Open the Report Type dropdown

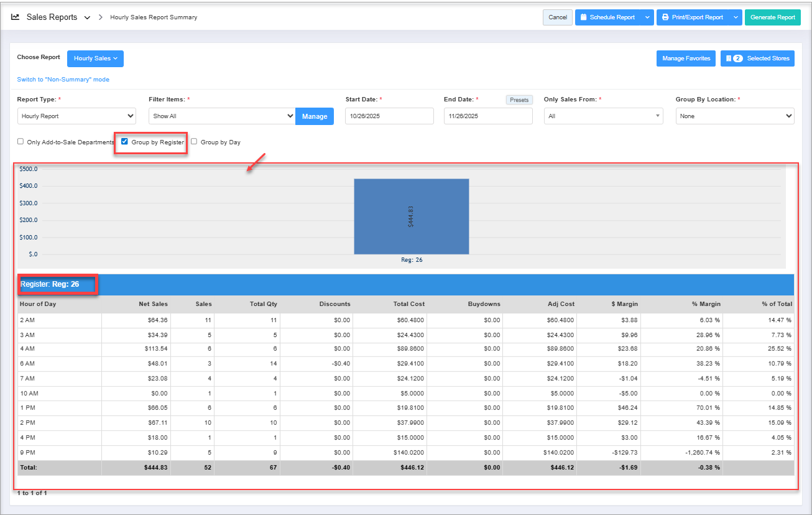click(x=76, y=116)
